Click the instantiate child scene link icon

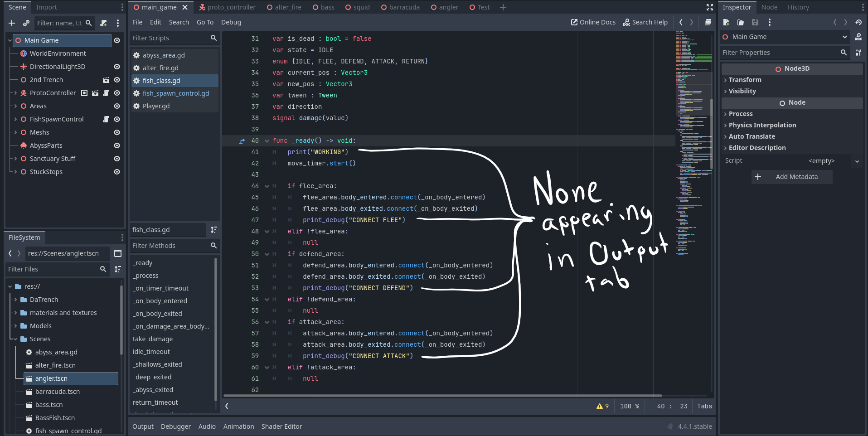(26, 23)
